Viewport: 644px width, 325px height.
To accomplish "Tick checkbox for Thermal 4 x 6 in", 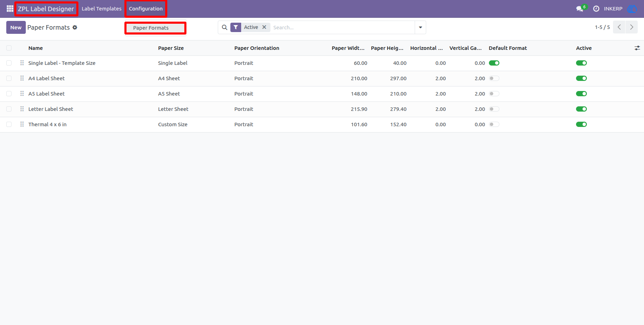I will [x=9, y=124].
